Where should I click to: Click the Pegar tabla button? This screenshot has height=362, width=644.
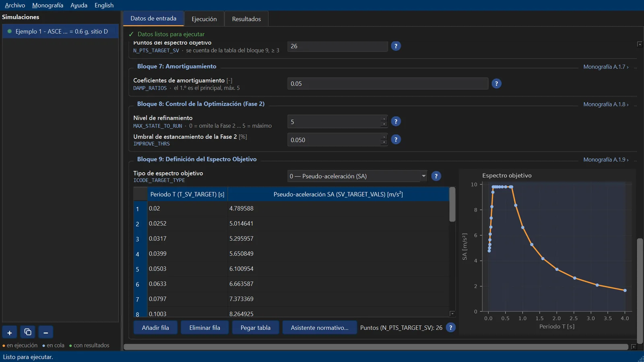click(x=256, y=328)
